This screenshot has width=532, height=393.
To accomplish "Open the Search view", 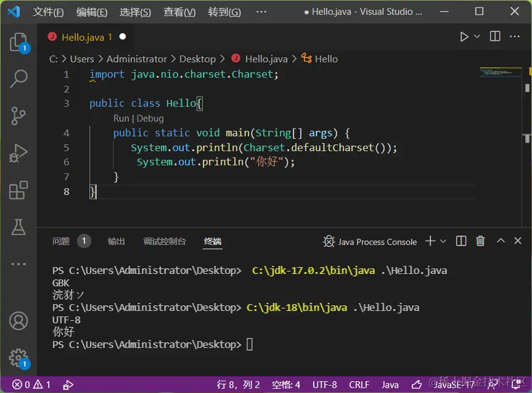I will coord(18,79).
